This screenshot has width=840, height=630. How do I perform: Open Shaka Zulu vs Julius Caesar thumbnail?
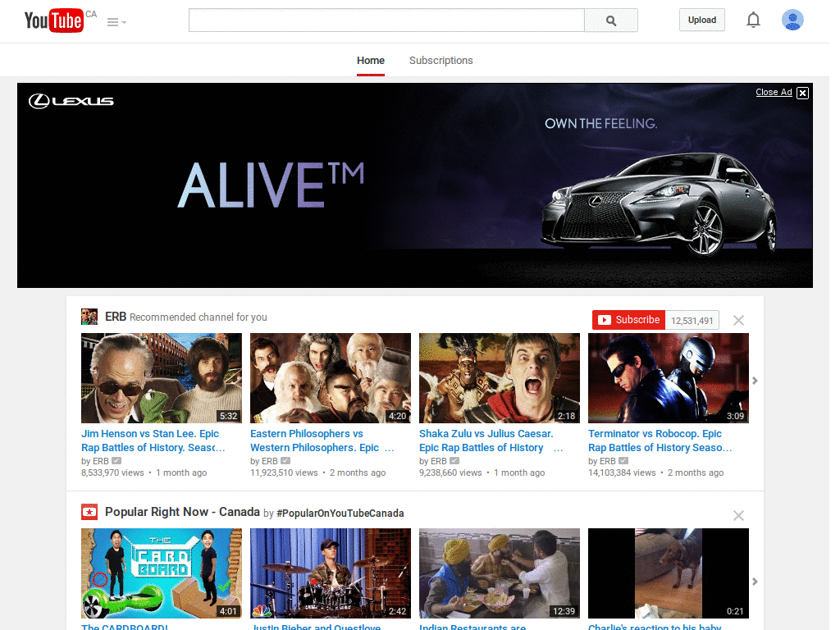500,378
